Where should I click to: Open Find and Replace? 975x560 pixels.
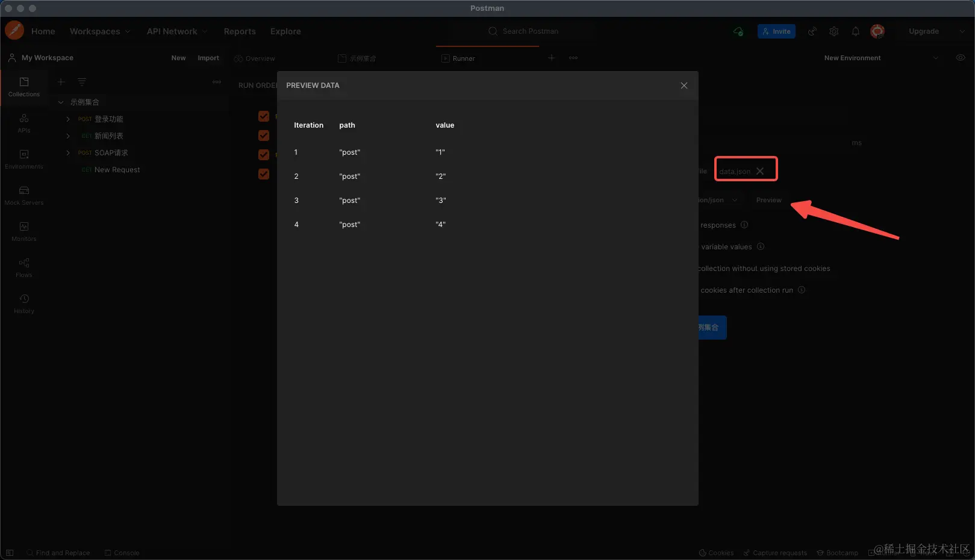pos(58,553)
